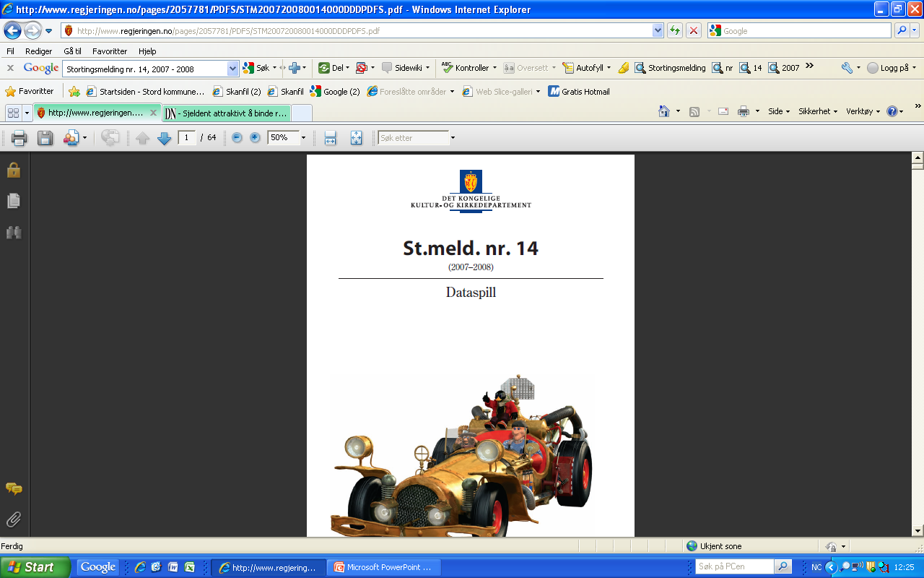Image resolution: width=924 pixels, height=578 pixels.
Task: Open the Security lock panel in sidebar
Action: 14,171
